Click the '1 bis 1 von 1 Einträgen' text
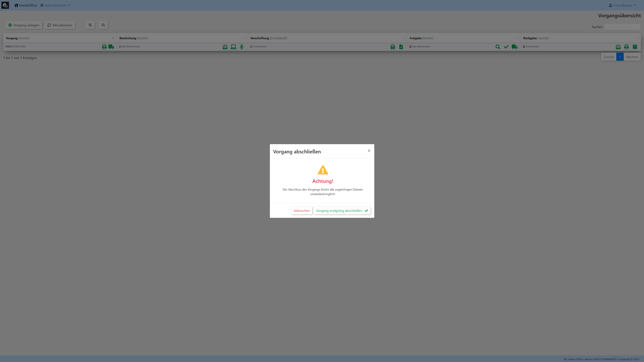Viewport: 644px width, 362px height. click(x=20, y=58)
